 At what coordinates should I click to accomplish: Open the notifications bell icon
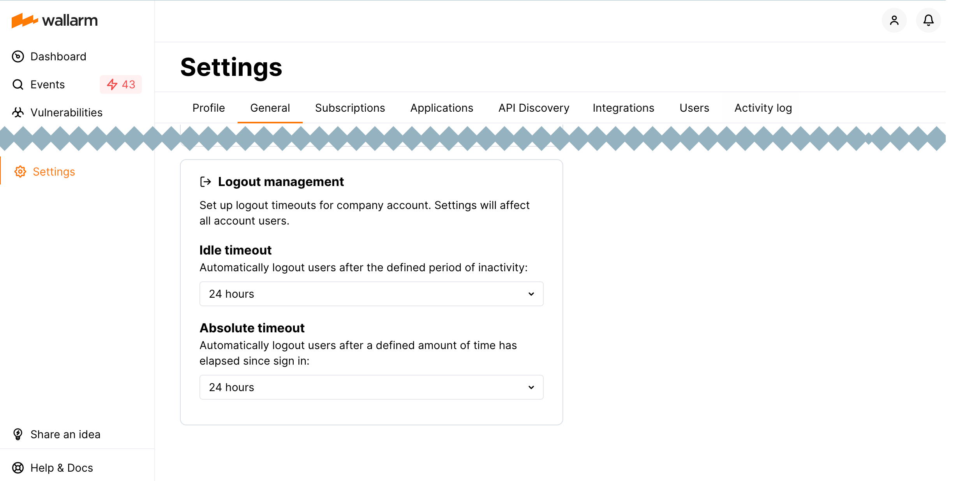(928, 20)
